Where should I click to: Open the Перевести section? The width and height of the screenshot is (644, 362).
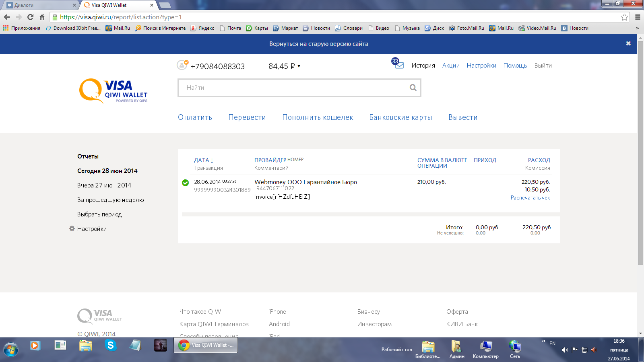click(x=247, y=117)
